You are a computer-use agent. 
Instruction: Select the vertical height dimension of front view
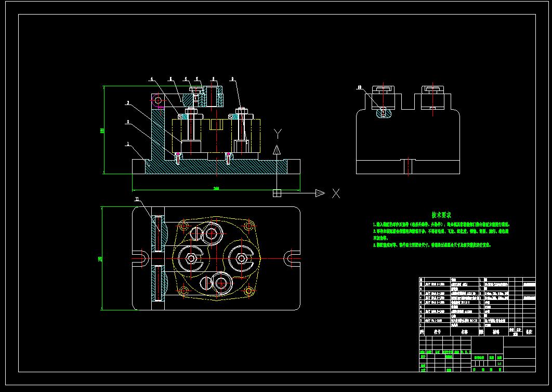[102, 130]
